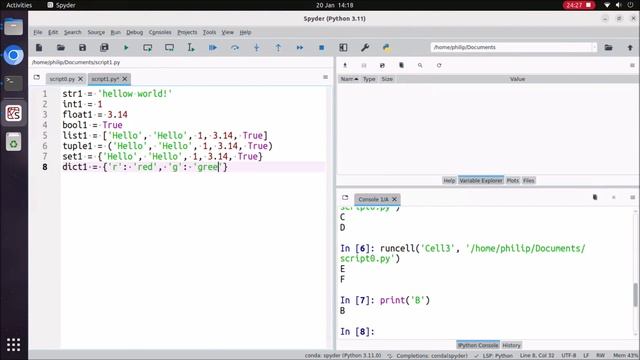Viewport: 640px width, 360px height.
Task: Switch to Help pane tab
Action: point(449,180)
